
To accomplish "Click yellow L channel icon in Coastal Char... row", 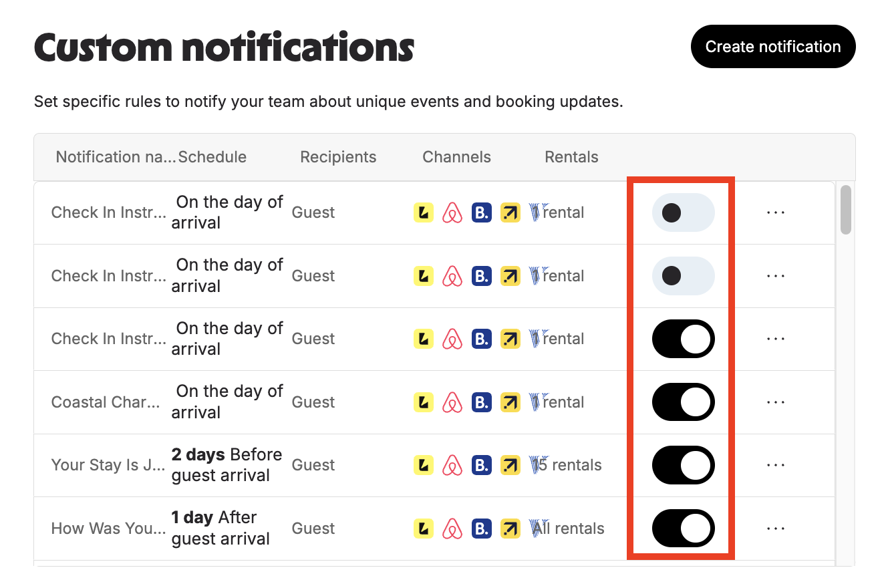I will click(x=424, y=402).
